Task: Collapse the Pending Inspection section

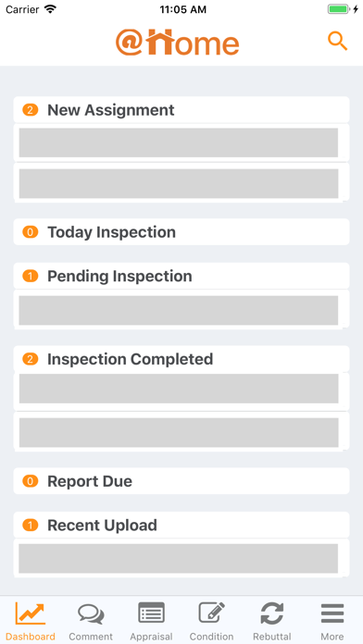Action: pyautogui.click(x=181, y=276)
